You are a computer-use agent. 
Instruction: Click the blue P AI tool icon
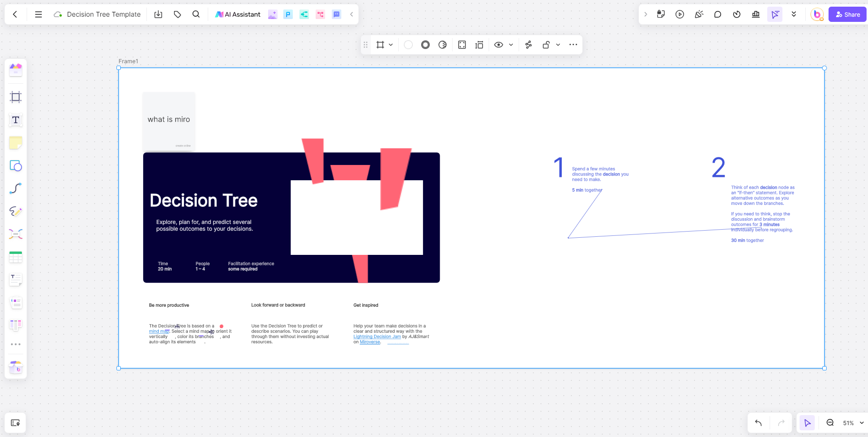tap(288, 14)
